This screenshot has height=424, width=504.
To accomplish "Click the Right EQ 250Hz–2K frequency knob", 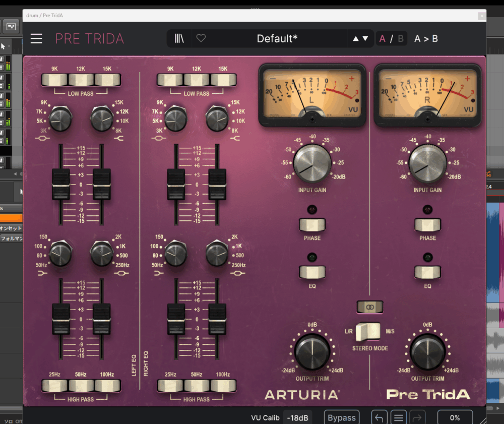I will 217,253.
